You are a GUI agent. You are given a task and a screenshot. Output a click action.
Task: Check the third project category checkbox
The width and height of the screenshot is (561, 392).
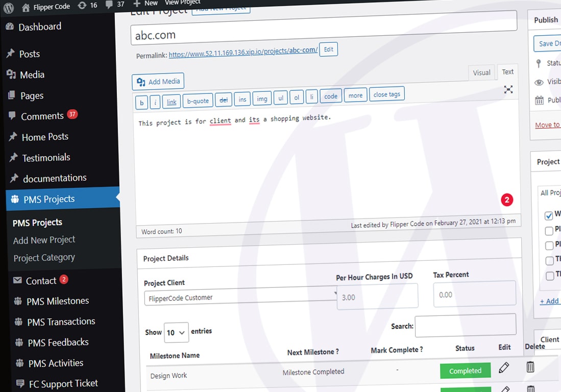coord(549,246)
